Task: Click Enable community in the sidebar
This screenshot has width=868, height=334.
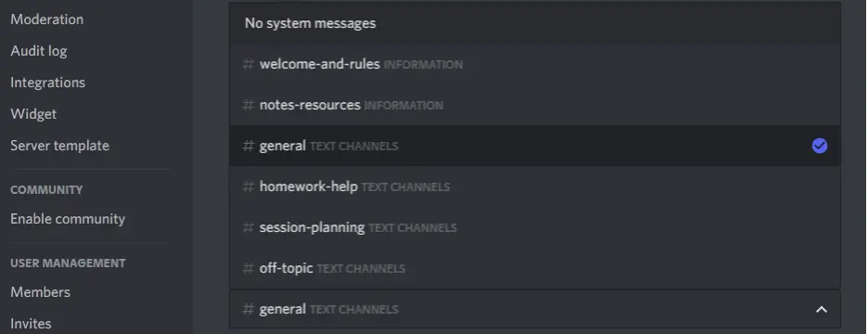Action: click(x=68, y=219)
